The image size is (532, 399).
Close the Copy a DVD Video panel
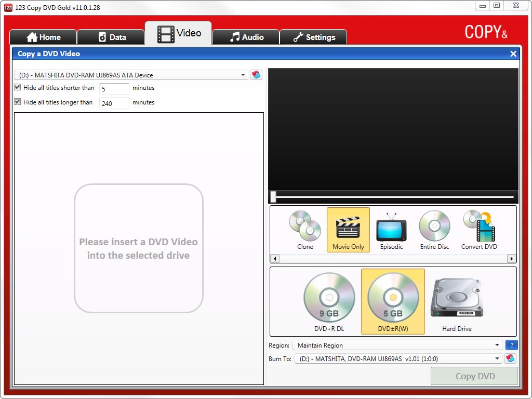[x=513, y=54]
